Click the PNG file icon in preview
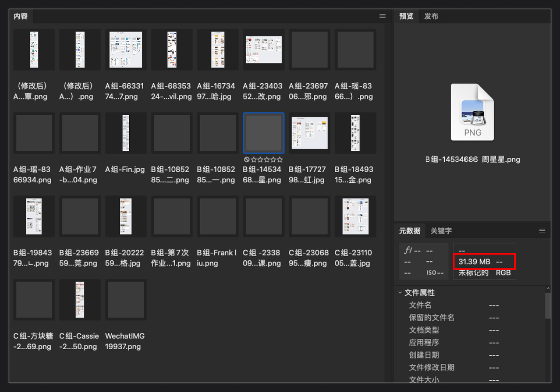 point(472,112)
